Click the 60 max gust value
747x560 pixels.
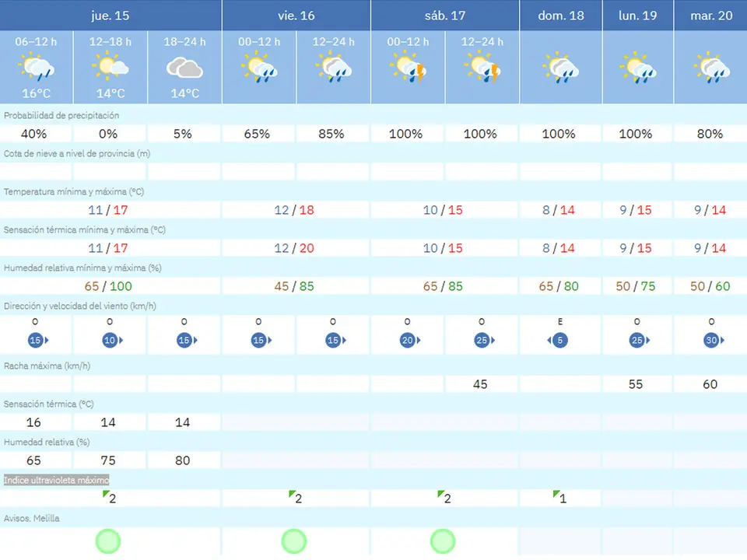[710, 384]
